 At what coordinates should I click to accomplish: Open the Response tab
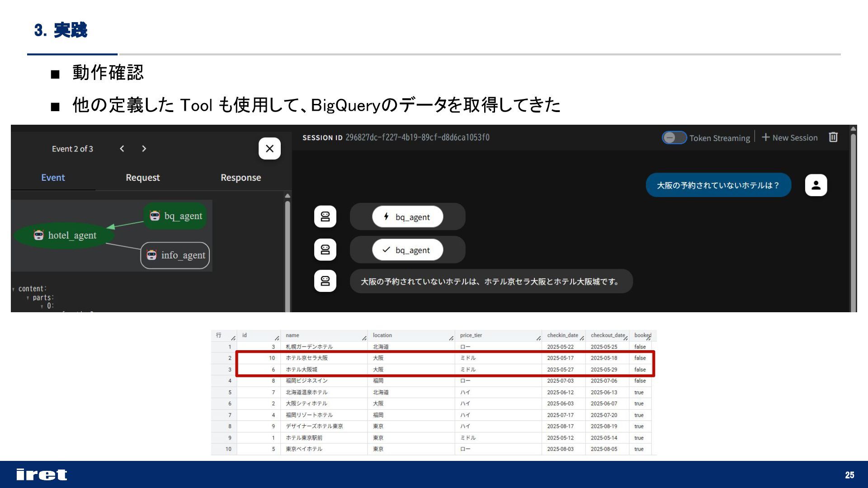click(x=241, y=178)
